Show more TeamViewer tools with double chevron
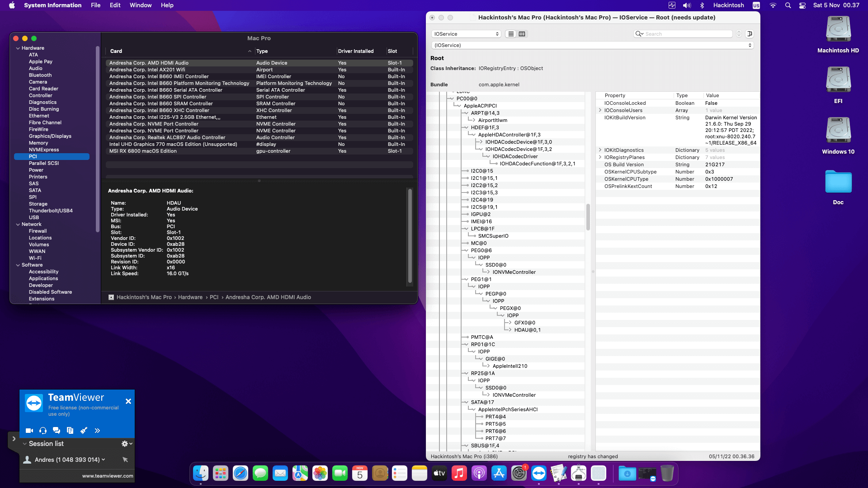This screenshot has width=868, height=488. tap(97, 431)
